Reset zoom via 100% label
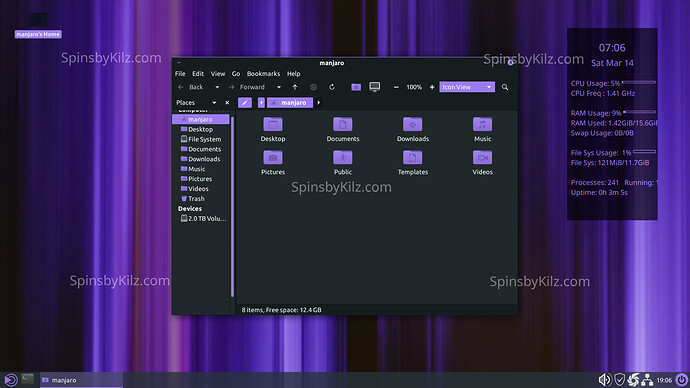This screenshot has height=388, width=690. pos(414,87)
